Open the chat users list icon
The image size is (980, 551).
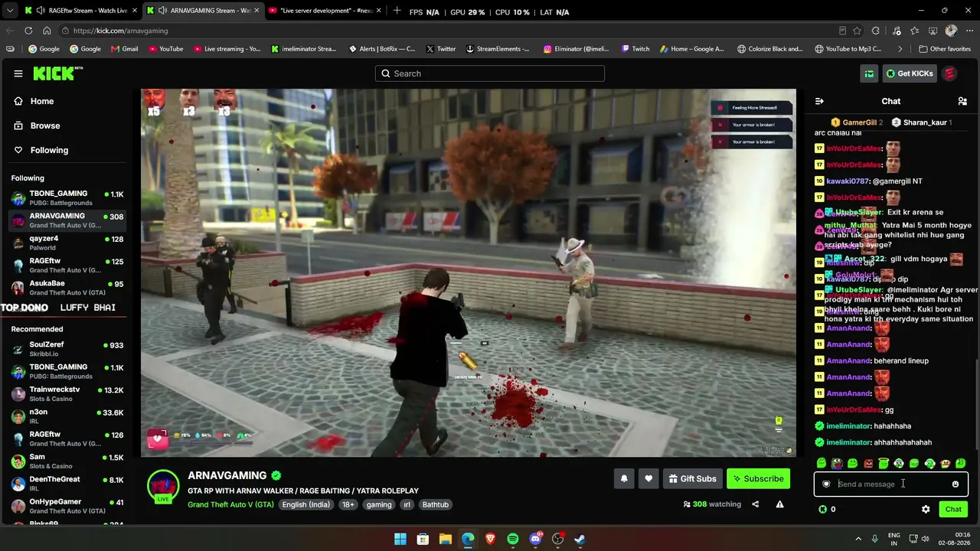[962, 101]
